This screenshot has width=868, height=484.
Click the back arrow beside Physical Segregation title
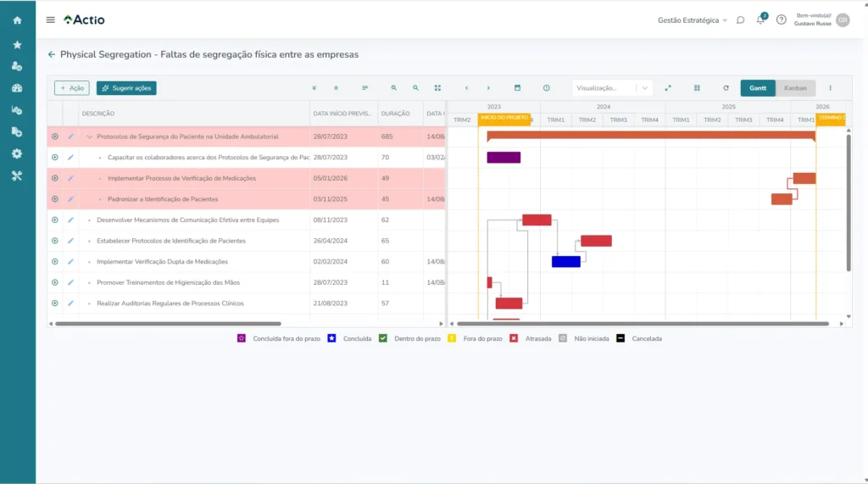52,54
